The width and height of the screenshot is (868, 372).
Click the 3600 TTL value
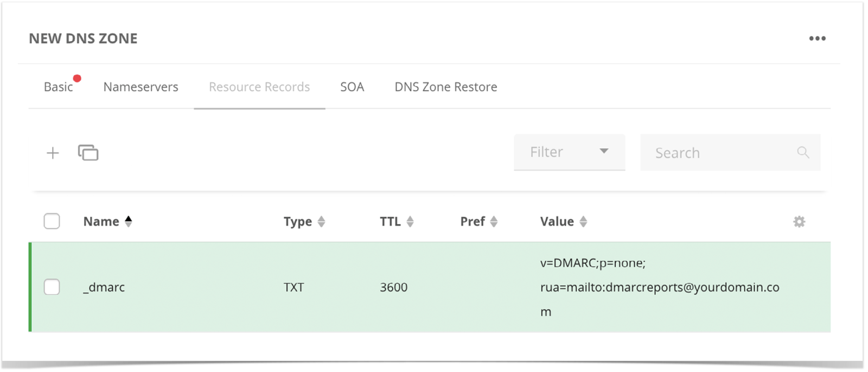[x=393, y=287]
